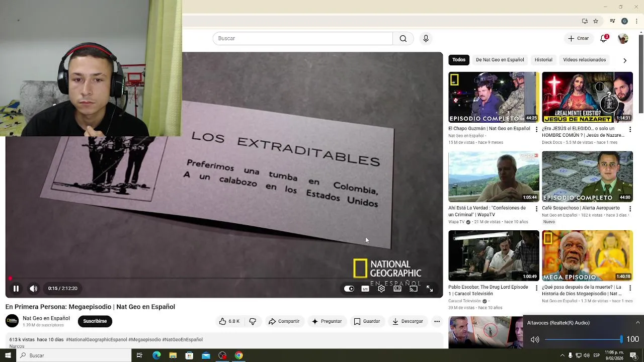Open Windows Start menu
The height and width of the screenshot is (362, 644).
pyautogui.click(x=8, y=355)
